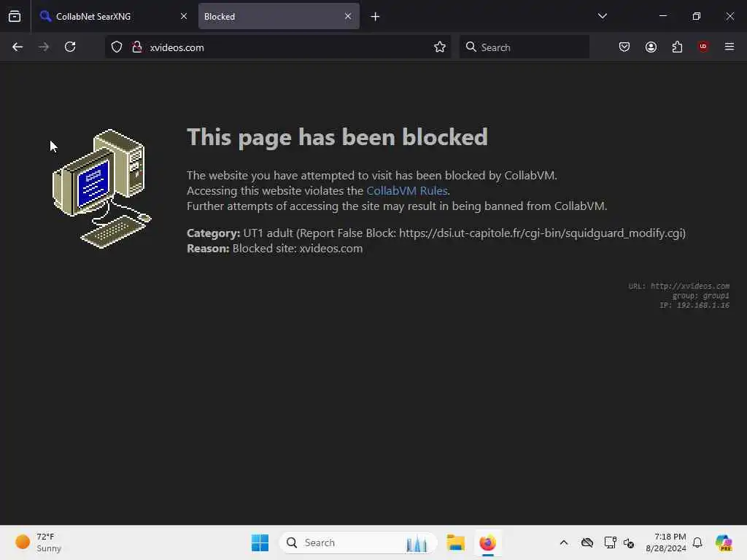Open the clock showing 7:18 PM

[x=665, y=542]
